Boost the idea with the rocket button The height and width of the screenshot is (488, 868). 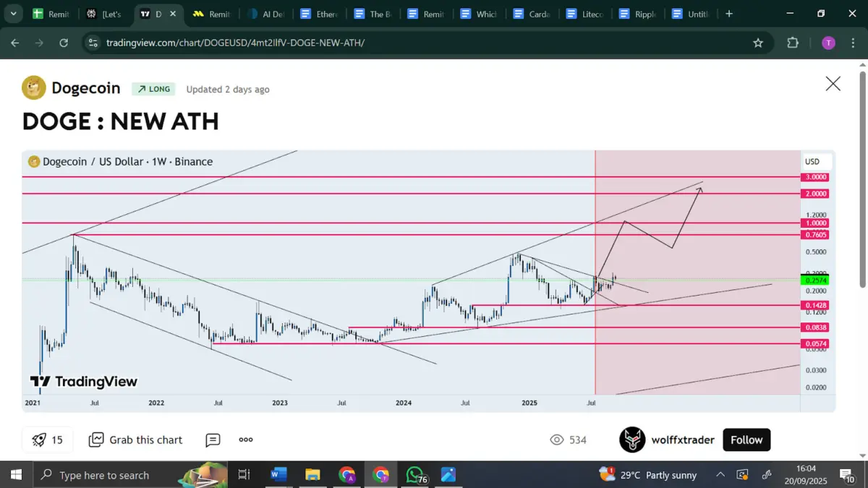coord(48,440)
